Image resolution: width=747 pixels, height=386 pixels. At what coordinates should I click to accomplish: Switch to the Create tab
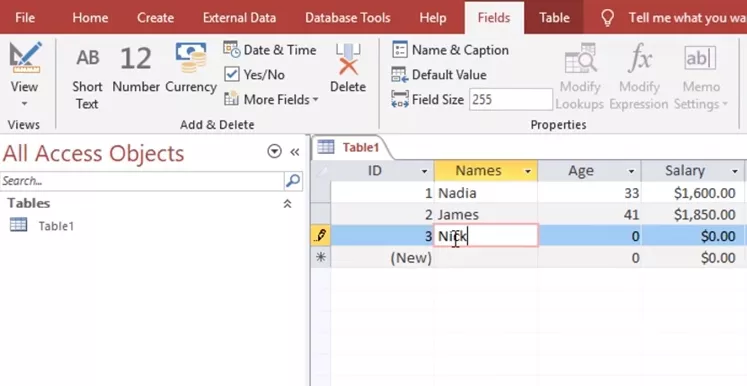click(x=155, y=18)
